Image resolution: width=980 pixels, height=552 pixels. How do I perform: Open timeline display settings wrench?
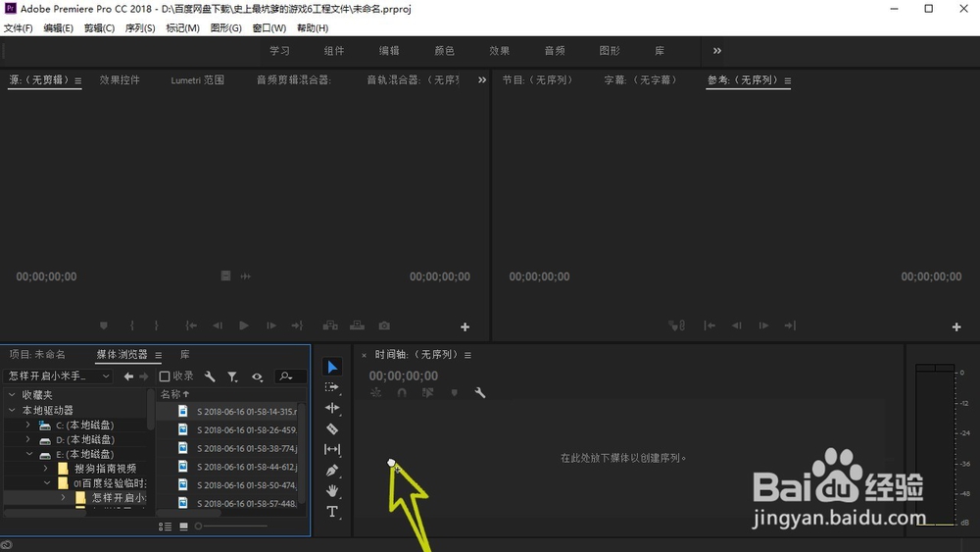point(480,392)
